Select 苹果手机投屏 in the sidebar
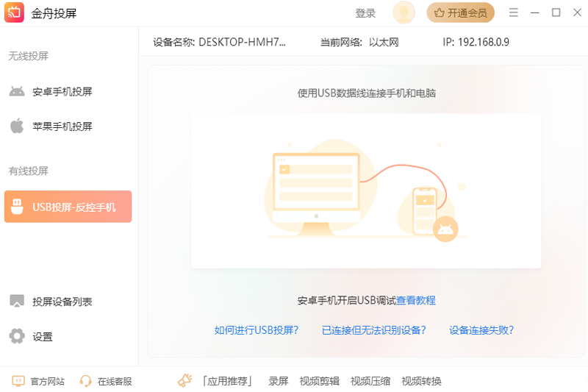 62,126
